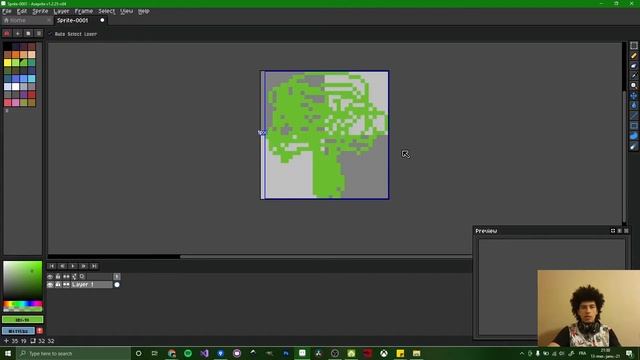Image resolution: width=640 pixels, height=360 pixels.
Task: Select the Line tool
Action: (633, 116)
